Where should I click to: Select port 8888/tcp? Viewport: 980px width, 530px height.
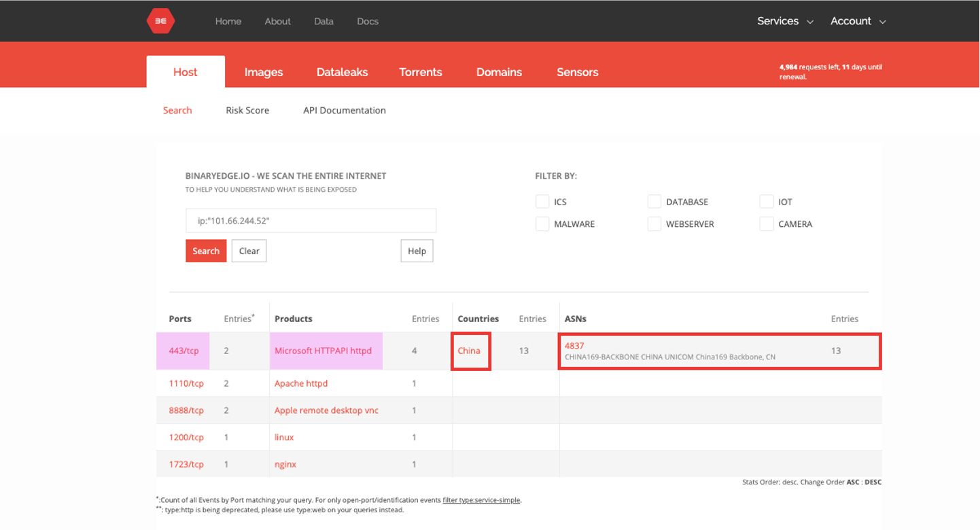[x=186, y=410]
